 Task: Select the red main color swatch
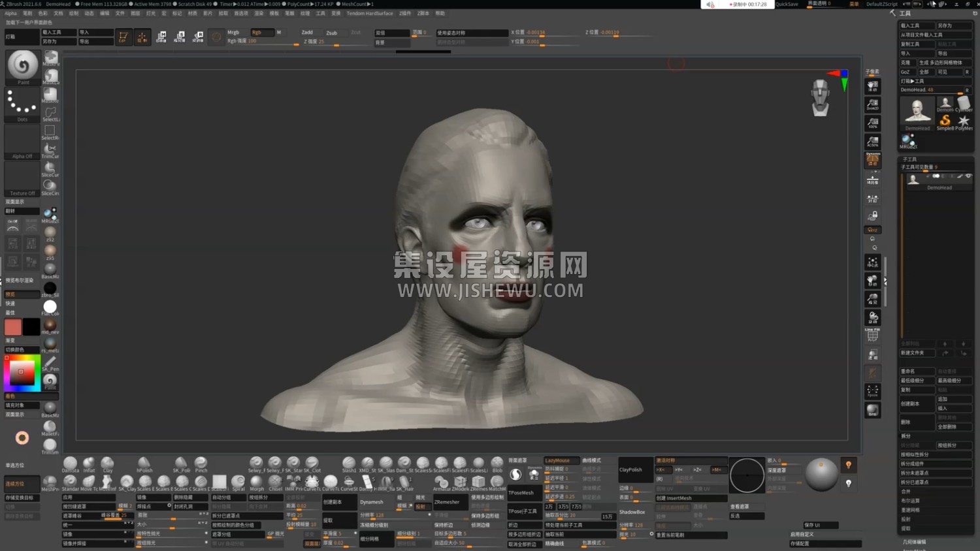coord(13,327)
